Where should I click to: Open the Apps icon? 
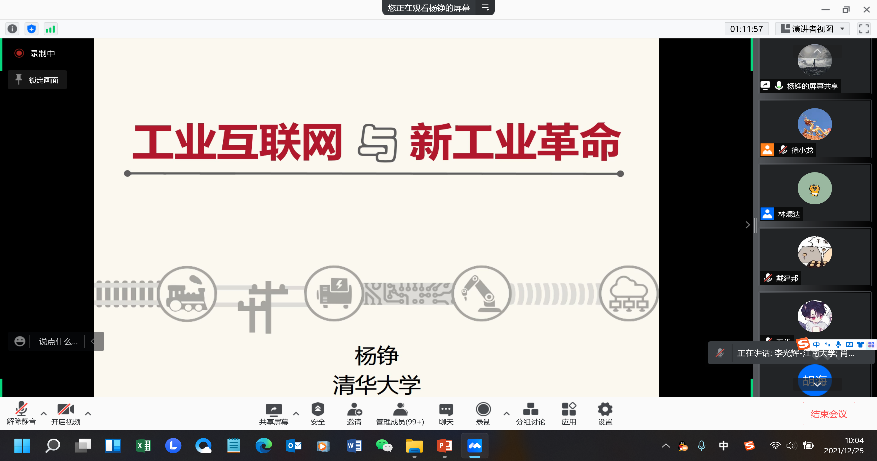(x=568, y=412)
